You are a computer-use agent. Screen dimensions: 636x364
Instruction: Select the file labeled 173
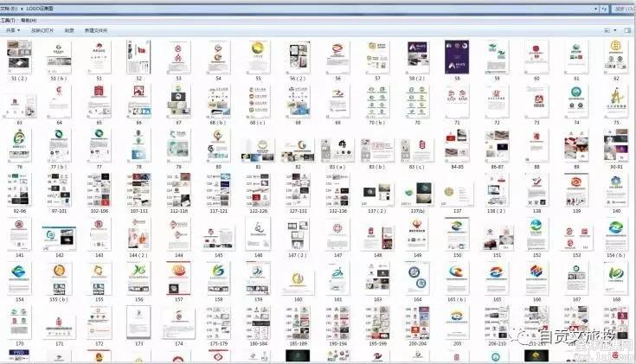point(138,322)
